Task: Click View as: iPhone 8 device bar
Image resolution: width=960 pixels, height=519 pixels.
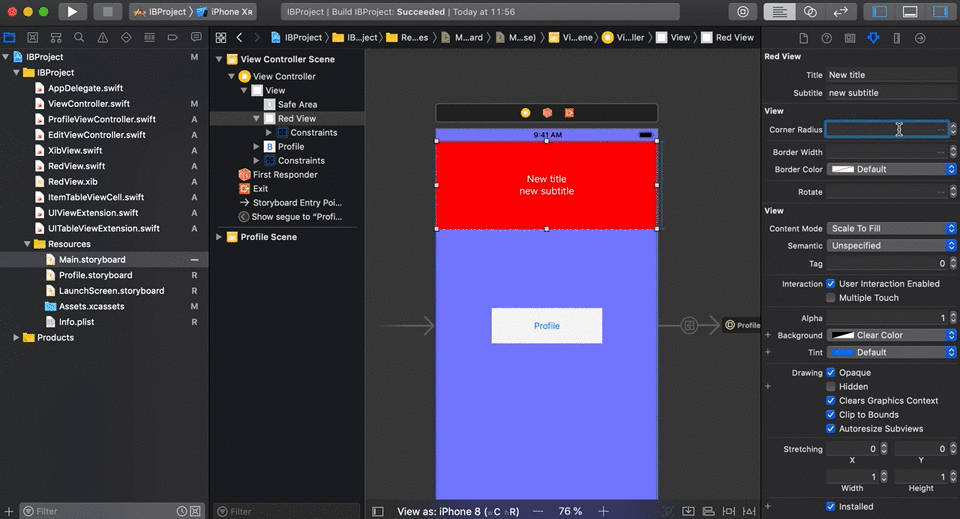Action: point(458,511)
